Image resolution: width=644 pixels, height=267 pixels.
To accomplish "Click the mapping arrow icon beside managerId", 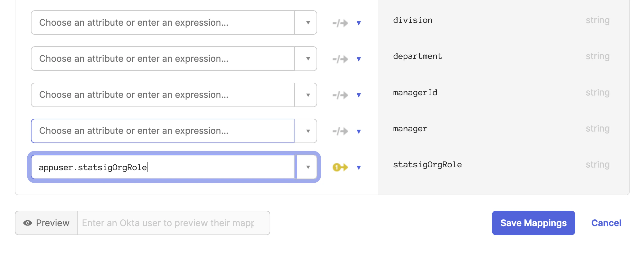I will (x=340, y=95).
